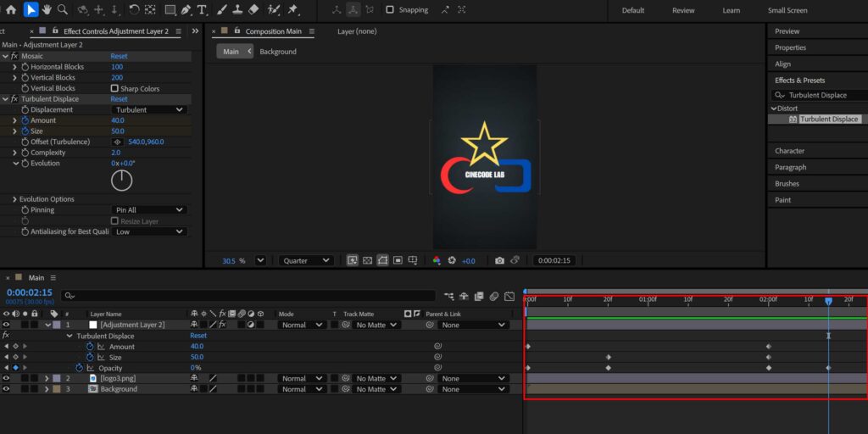Image resolution: width=868 pixels, height=434 pixels.
Task: Reset the Mosaic effect
Action: 119,56
